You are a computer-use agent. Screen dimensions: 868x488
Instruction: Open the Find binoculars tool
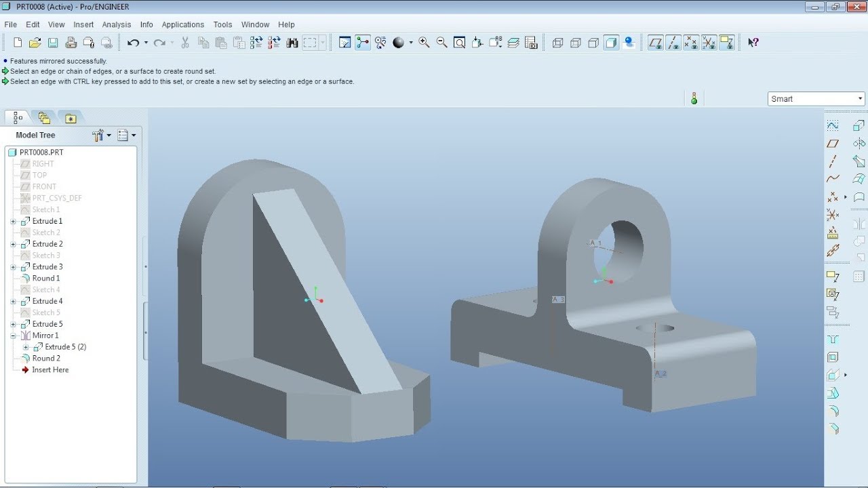tap(292, 43)
